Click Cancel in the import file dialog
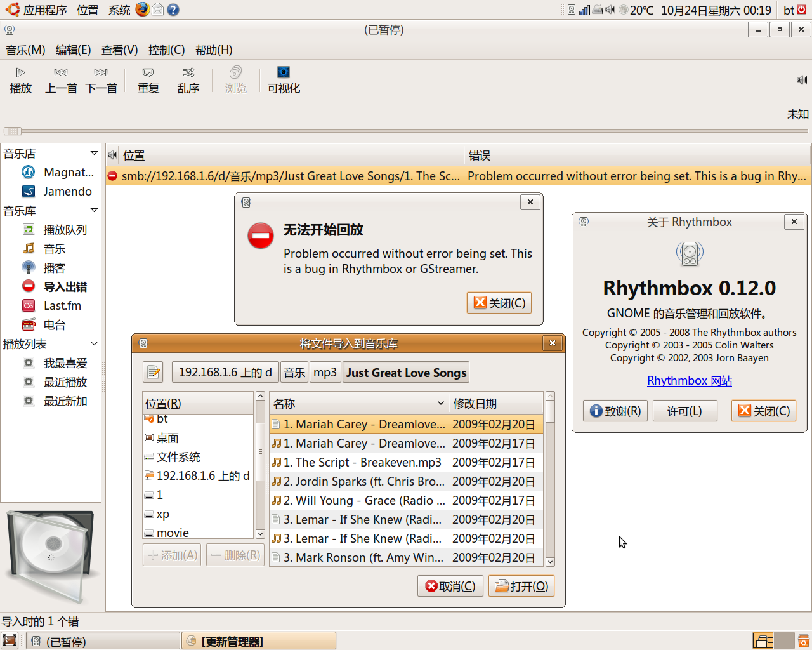This screenshot has width=812, height=650. [450, 586]
